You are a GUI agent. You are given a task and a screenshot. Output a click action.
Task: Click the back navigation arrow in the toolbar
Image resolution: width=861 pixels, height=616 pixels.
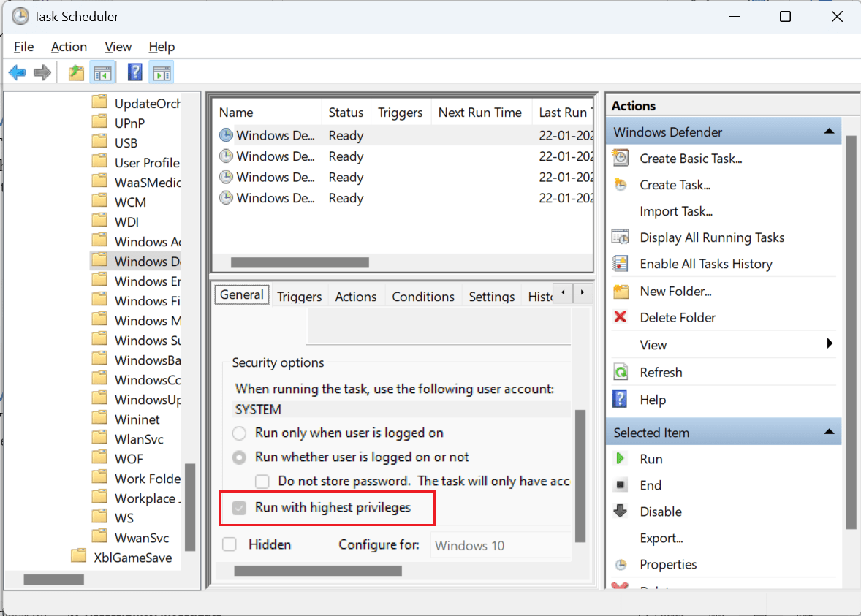[16, 72]
